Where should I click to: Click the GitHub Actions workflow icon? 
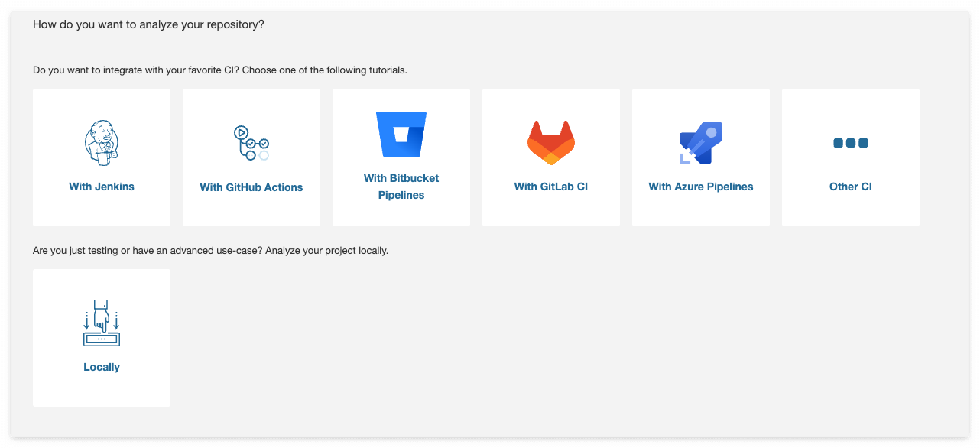coord(251,143)
